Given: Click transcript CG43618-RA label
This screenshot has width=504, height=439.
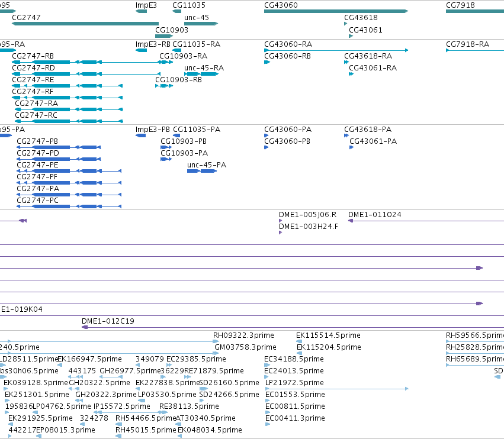Looking at the screenshot, I should pos(368,56).
